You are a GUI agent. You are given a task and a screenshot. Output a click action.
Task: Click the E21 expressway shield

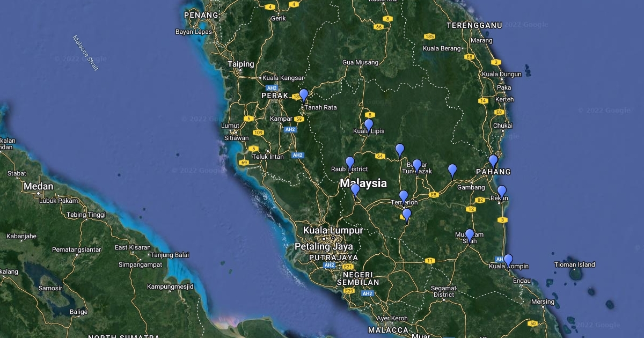pyautogui.click(x=349, y=267)
